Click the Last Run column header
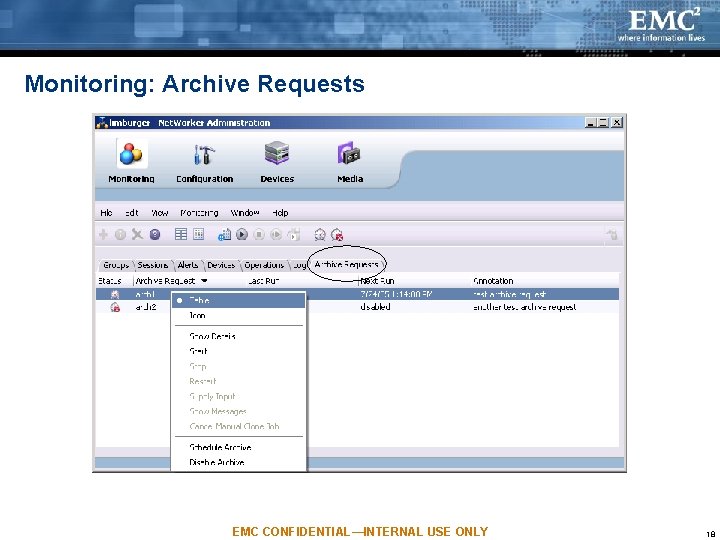Viewport: 720px width, 540px height. [x=264, y=281]
